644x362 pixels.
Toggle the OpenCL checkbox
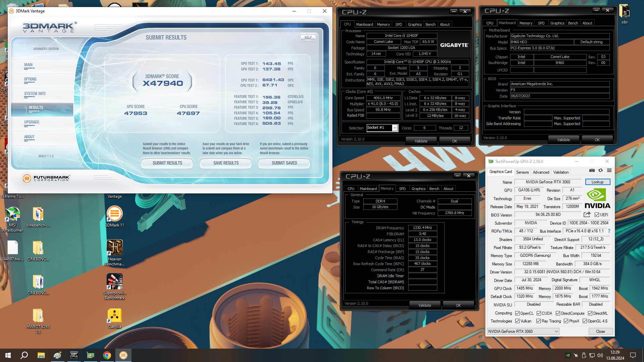(x=518, y=313)
